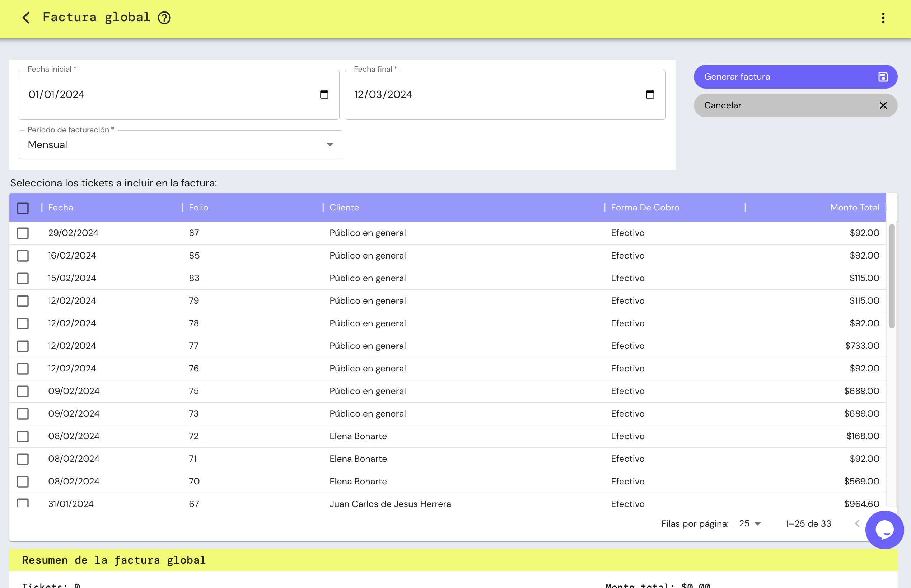Click the X icon on the Cancelar button
The height and width of the screenshot is (588, 911).
883,105
